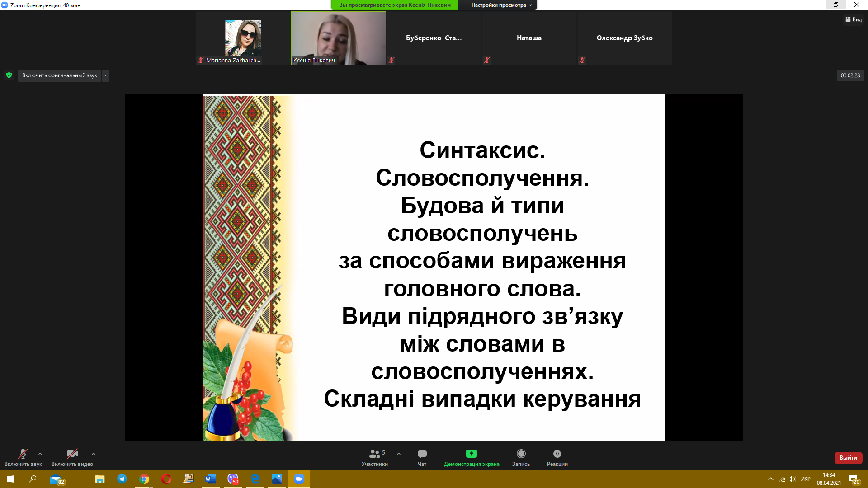This screenshot has height=488, width=868.
Task: Open the Участники participants panel
Action: coord(374,457)
